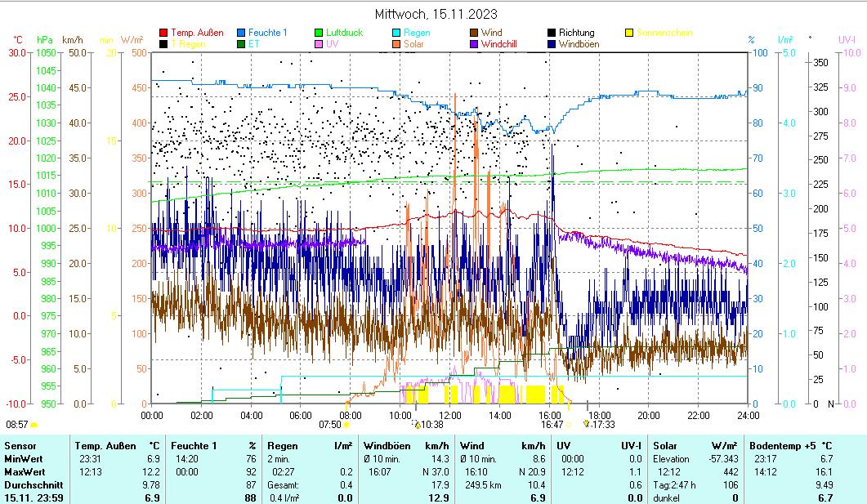This screenshot has width=867, height=504.
Task: Click the dark blue Windböen legend square
Action: pos(552,44)
